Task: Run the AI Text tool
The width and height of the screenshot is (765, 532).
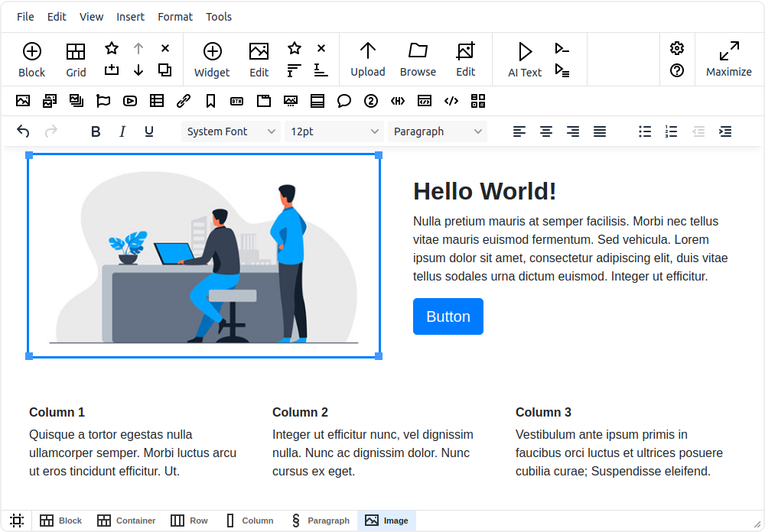Action: pos(525,60)
